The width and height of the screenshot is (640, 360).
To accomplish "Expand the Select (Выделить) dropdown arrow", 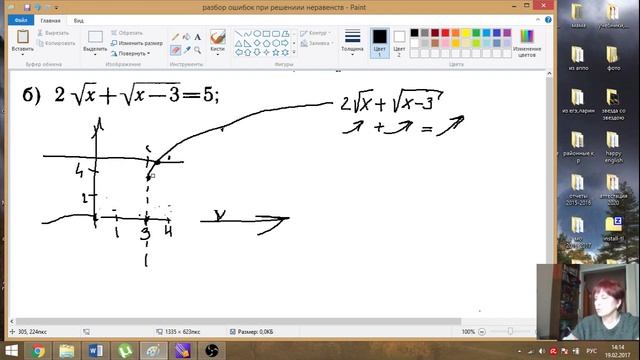I will (95, 54).
